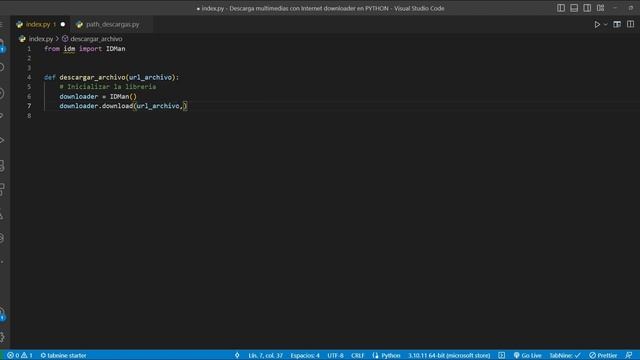Open errors and warnings count in status bar

pos(20,355)
